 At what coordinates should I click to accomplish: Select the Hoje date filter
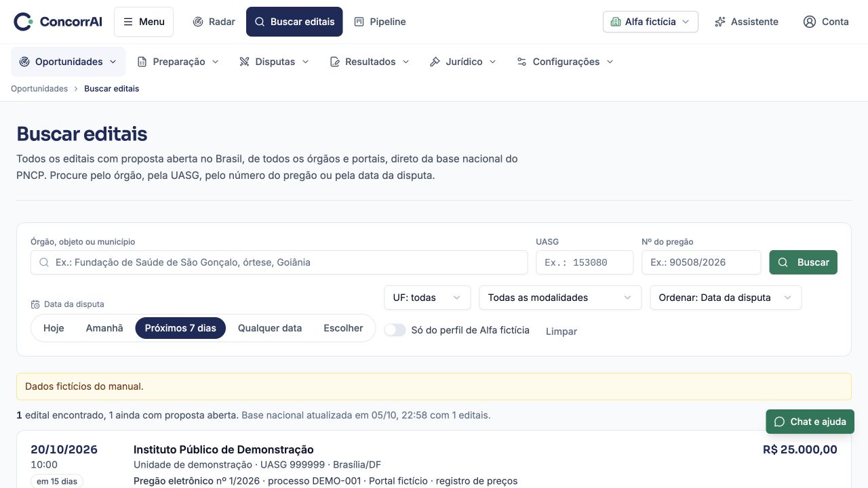click(54, 328)
